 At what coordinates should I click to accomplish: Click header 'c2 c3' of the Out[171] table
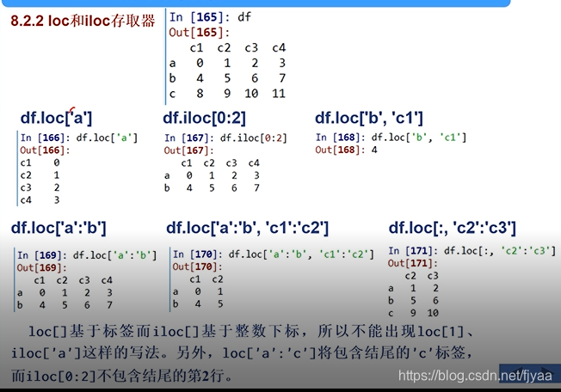coord(422,276)
